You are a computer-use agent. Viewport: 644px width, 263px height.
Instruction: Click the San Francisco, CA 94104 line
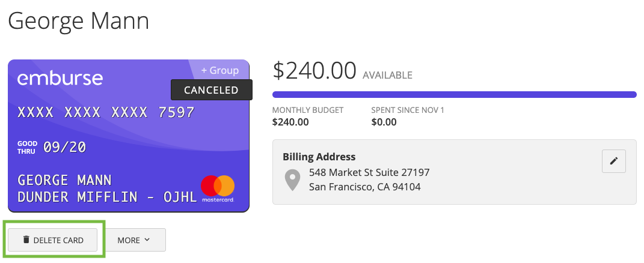365,187
